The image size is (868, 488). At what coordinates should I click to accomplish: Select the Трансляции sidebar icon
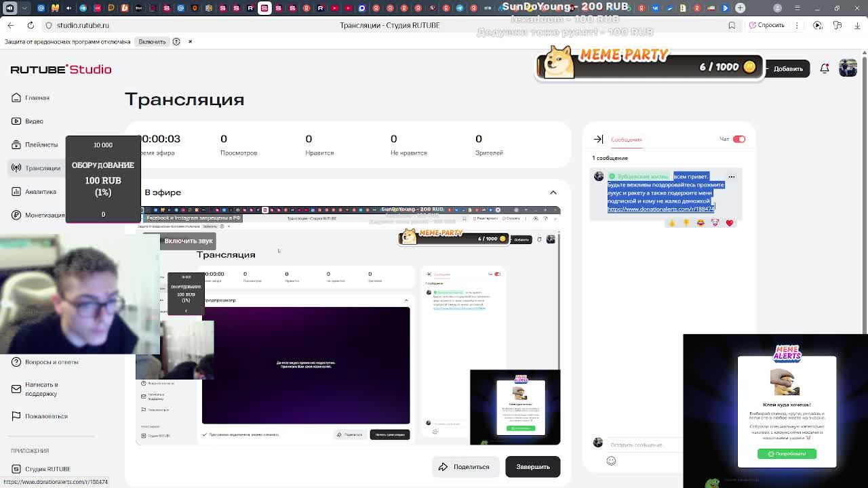16,168
